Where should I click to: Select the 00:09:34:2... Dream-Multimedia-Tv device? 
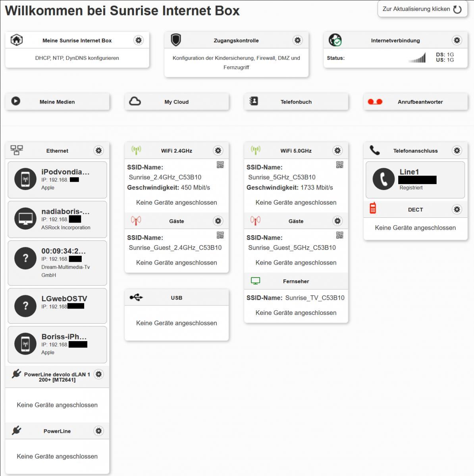click(x=57, y=263)
